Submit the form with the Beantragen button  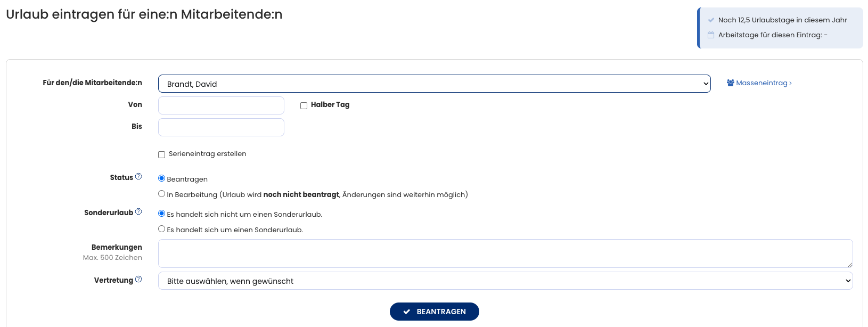coord(434,312)
